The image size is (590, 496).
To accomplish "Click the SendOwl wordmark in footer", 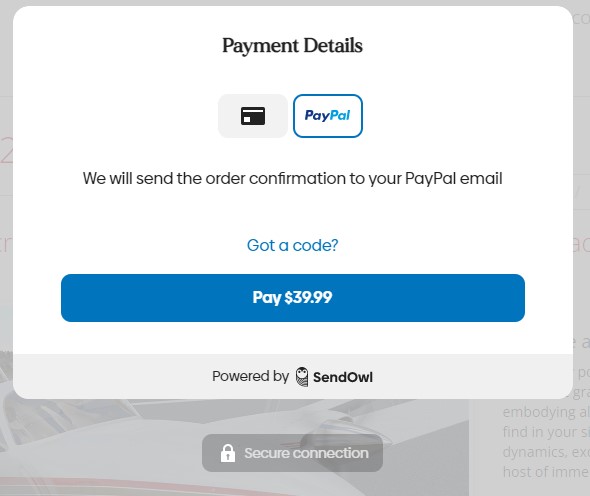I will pyautogui.click(x=343, y=377).
